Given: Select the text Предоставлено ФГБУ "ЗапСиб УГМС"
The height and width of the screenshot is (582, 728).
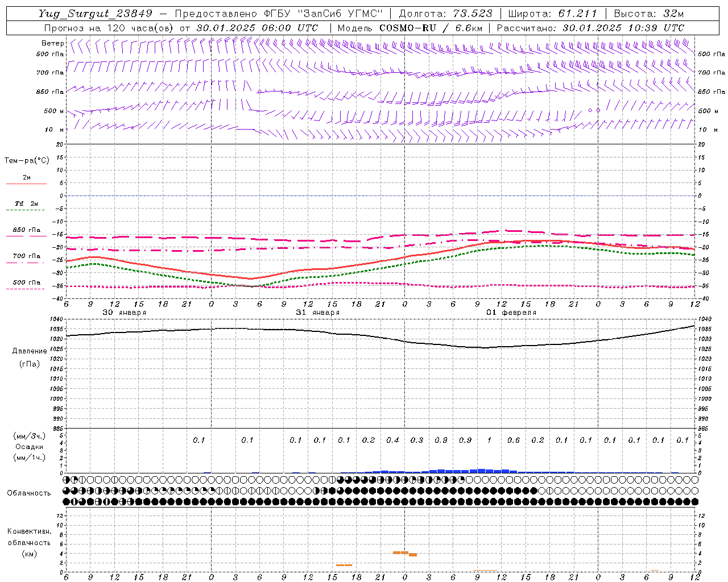Looking at the screenshot, I should [x=279, y=14].
